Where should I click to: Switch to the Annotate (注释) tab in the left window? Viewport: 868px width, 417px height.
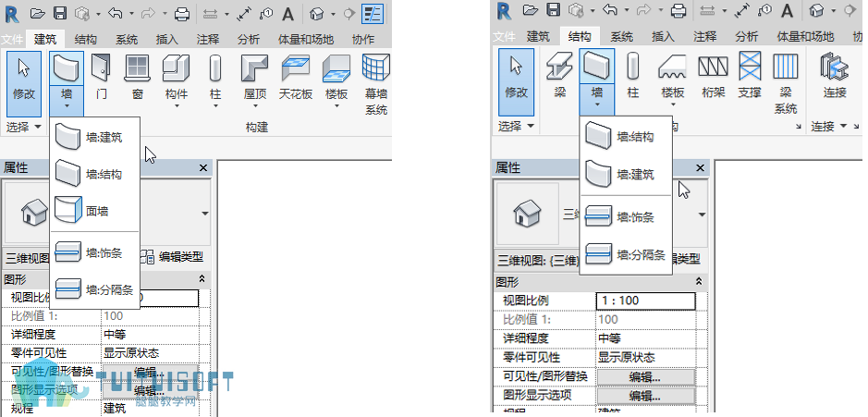208,39
